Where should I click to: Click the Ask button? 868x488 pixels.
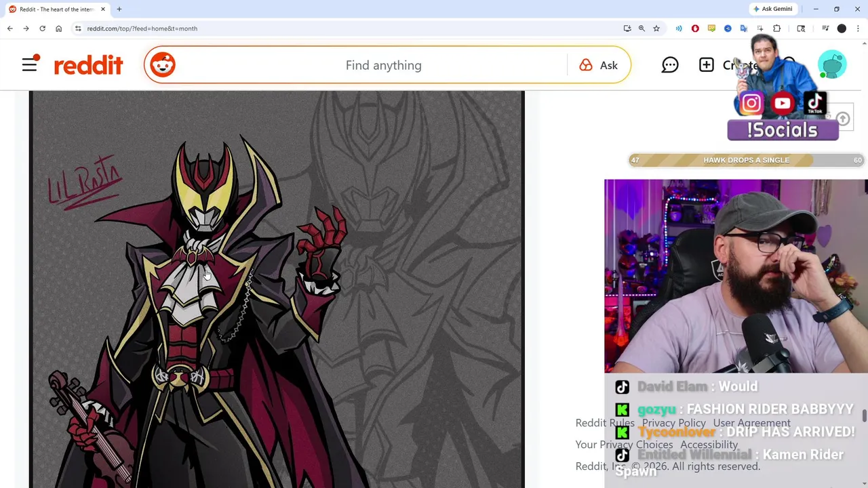(x=599, y=65)
